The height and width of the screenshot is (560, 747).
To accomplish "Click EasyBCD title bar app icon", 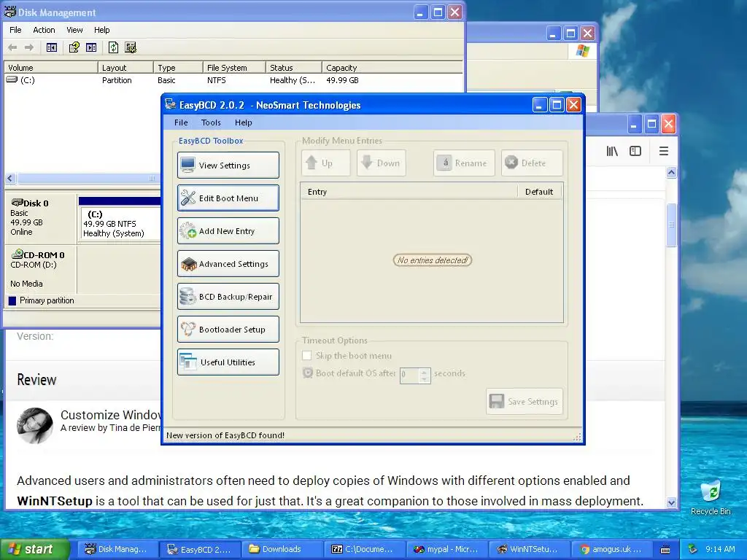I will pos(171,105).
